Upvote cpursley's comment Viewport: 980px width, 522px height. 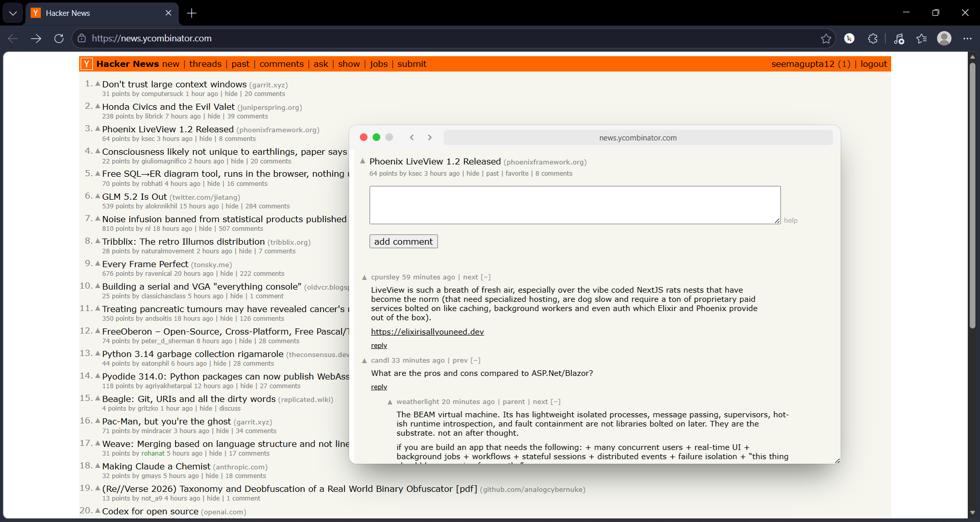[x=364, y=277]
